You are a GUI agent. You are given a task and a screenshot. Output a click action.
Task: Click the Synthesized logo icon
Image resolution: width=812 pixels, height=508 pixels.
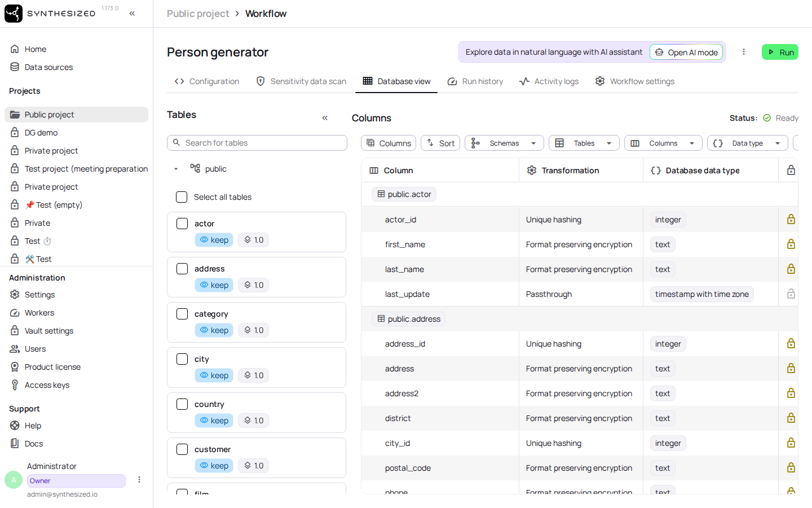click(x=14, y=14)
